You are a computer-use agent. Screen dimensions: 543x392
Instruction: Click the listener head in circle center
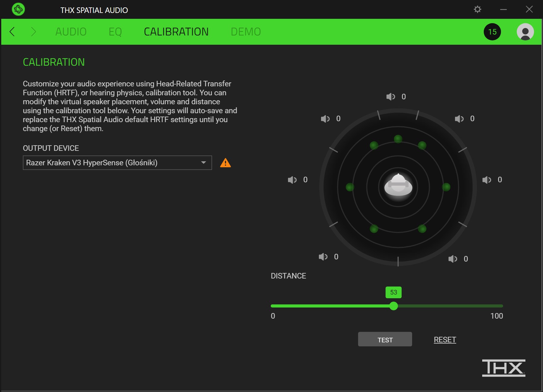coord(398,185)
